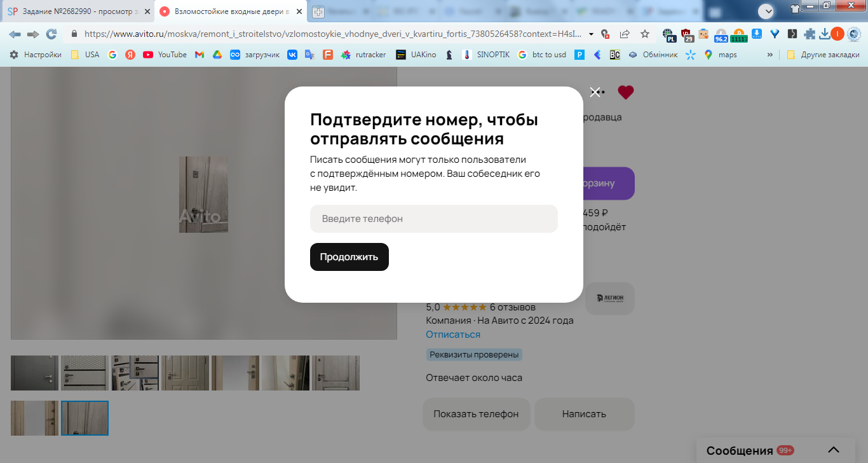868x463 pixels.
Task: Open the shield extension showing 29
Action: coord(686,34)
